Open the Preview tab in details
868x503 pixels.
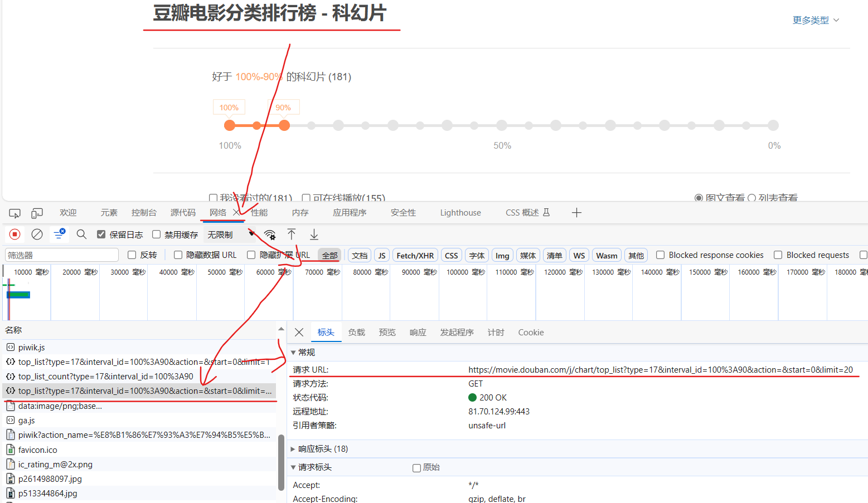point(387,333)
